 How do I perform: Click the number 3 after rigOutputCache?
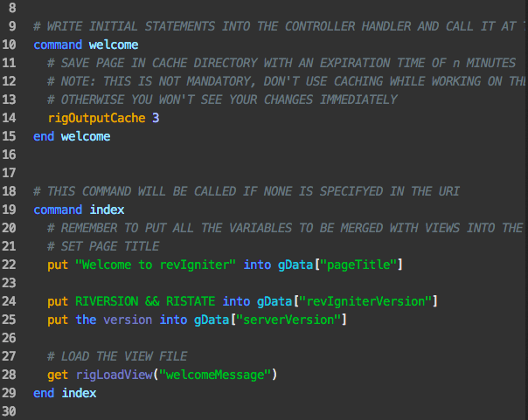[x=156, y=118]
